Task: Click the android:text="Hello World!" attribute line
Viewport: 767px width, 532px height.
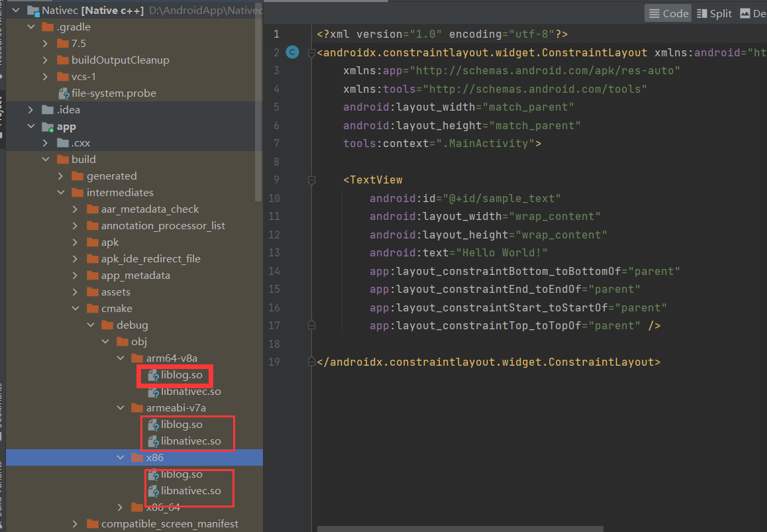Action: pyautogui.click(x=458, y=253)
